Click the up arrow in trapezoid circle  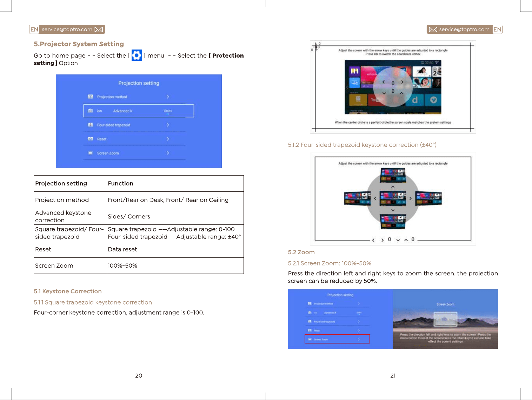[393, 187]
